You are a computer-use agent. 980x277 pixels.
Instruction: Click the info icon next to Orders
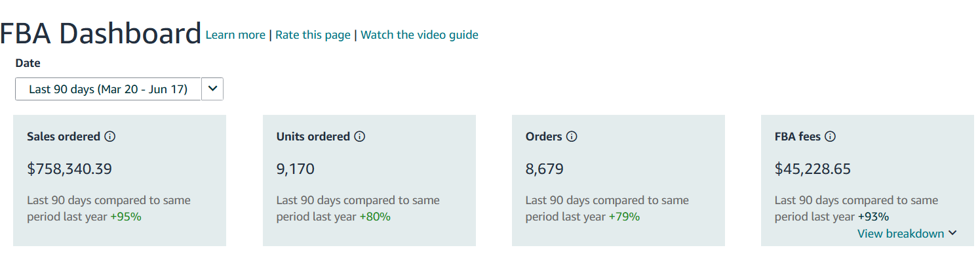[572, 137]
